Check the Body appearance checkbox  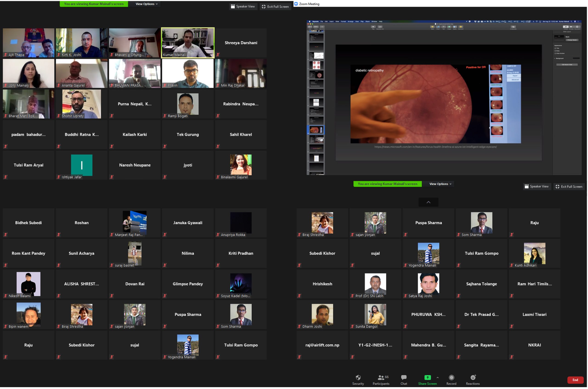click(555, 51)
